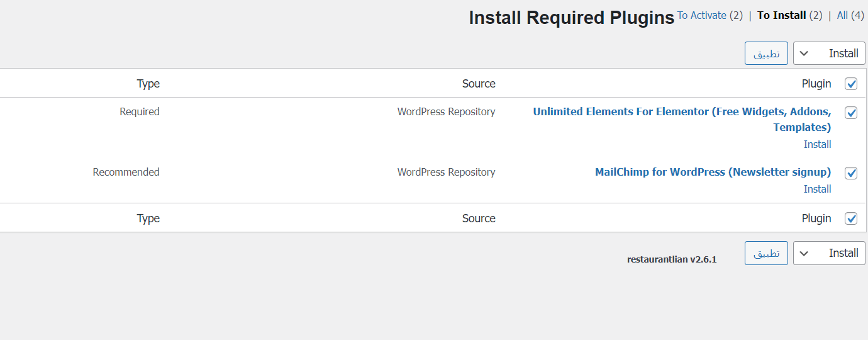This screenshot has height=340, width=868.
Task: Toggle the header select-all plugins checkbox
Action: pyautogui.click(x=851, y=84)
